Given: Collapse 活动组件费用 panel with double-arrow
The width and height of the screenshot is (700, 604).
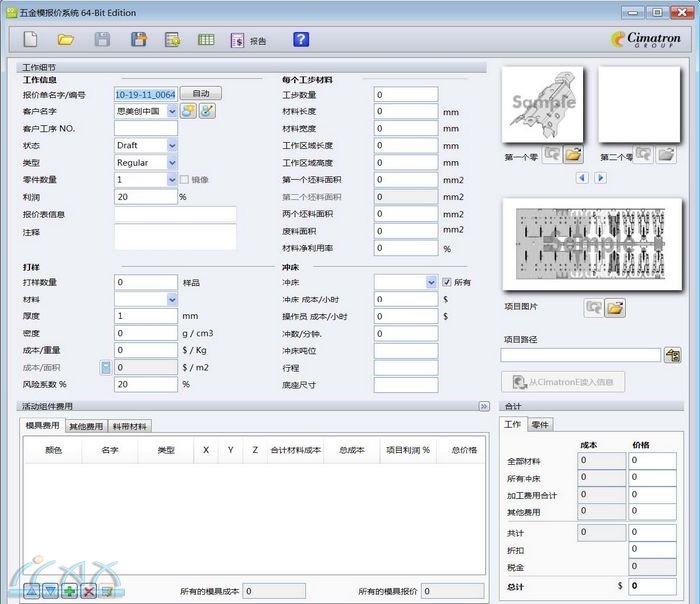Looking at the screenshot, I should click(484, 406).
